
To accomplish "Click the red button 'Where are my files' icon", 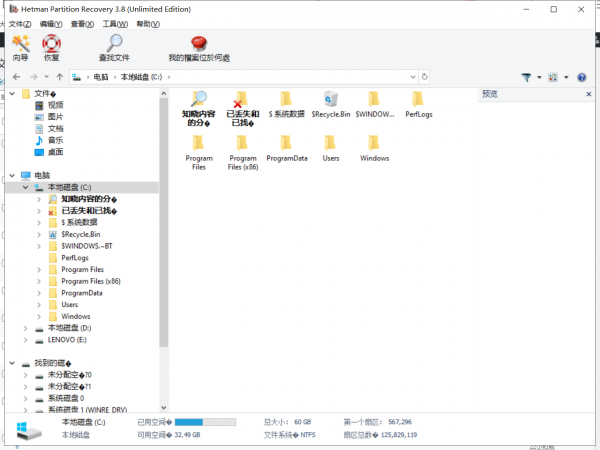I will point(199,49).
